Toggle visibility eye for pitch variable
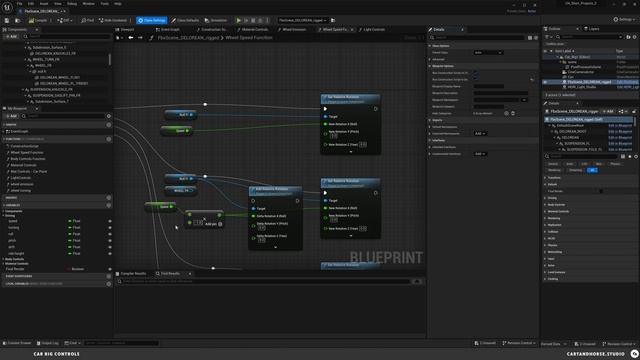The height and width of the screenshot is (360, 640). 110,241
